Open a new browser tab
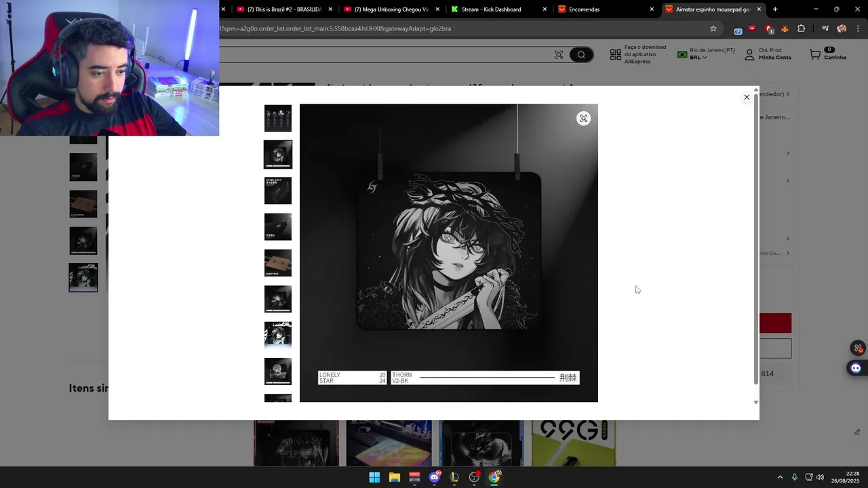Screen dimensions: 868x488 775,9
